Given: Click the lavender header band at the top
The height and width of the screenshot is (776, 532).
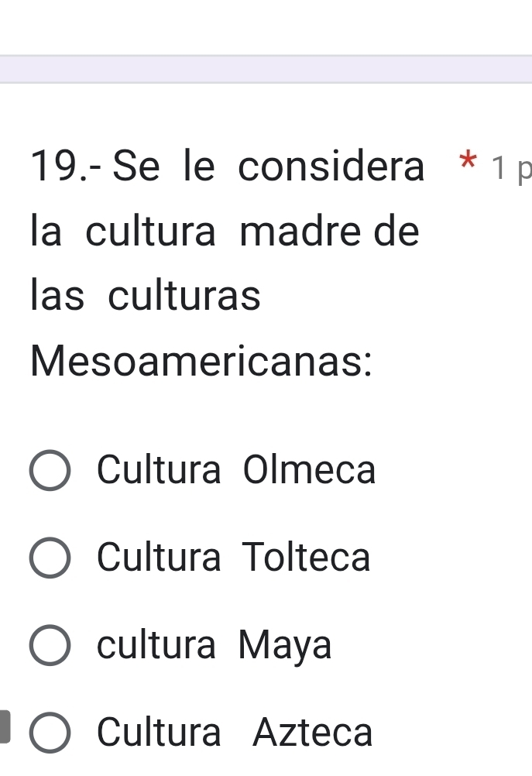Looking at the screenshot, I should click(x=266, y=69).
